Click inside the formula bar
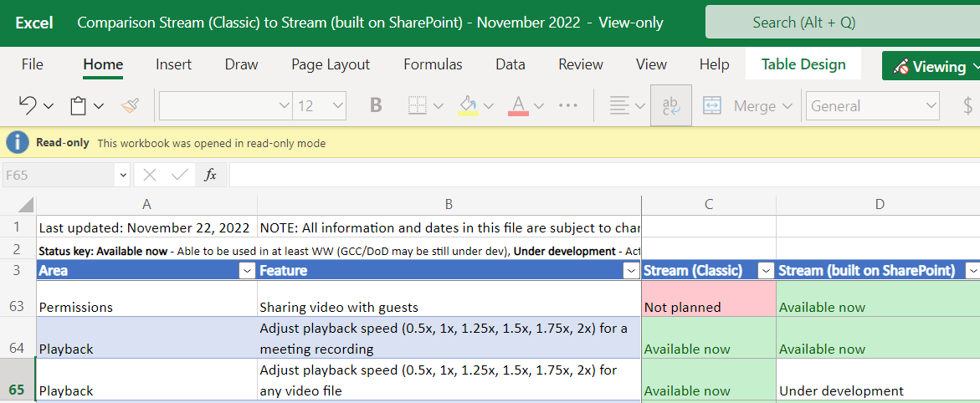Viewport: 980px width, 403px height. click(604, 175)
